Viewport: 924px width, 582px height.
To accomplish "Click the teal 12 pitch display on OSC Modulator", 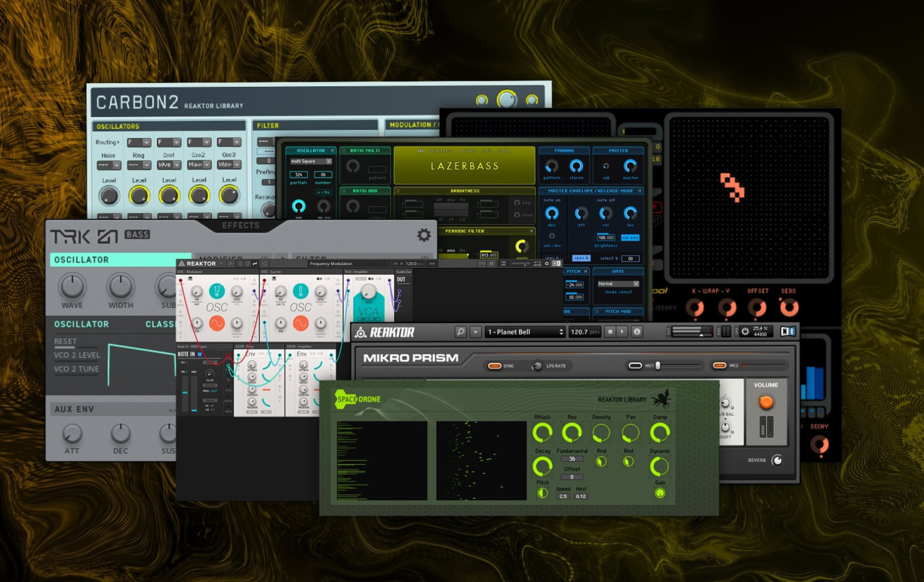I will (x=216, y=291).
